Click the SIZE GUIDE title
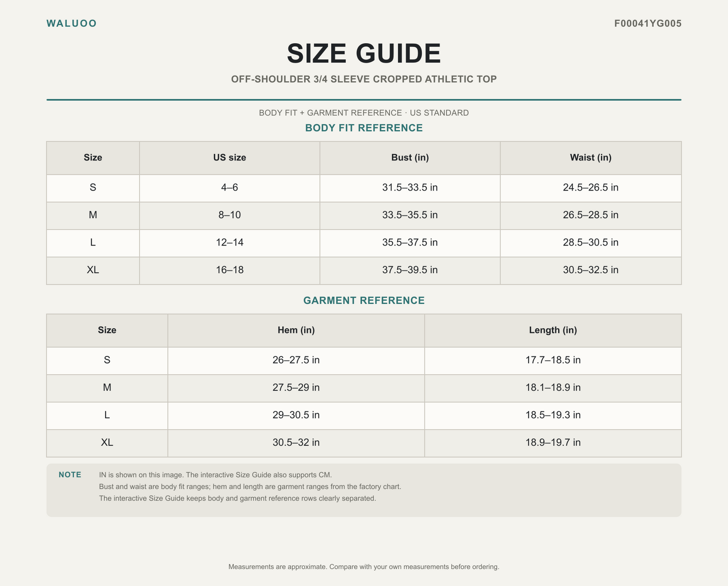Screen dimensions: 728x586 click(364, 53)
